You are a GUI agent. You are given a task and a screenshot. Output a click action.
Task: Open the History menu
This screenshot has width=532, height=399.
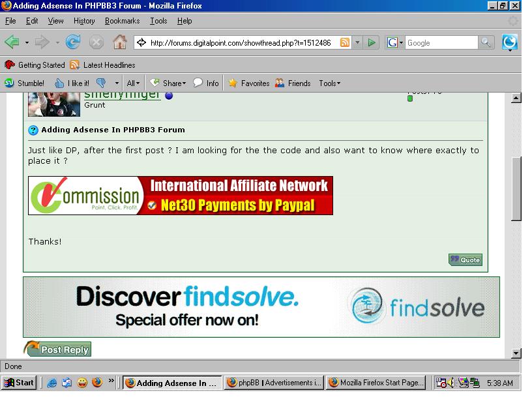84,21
